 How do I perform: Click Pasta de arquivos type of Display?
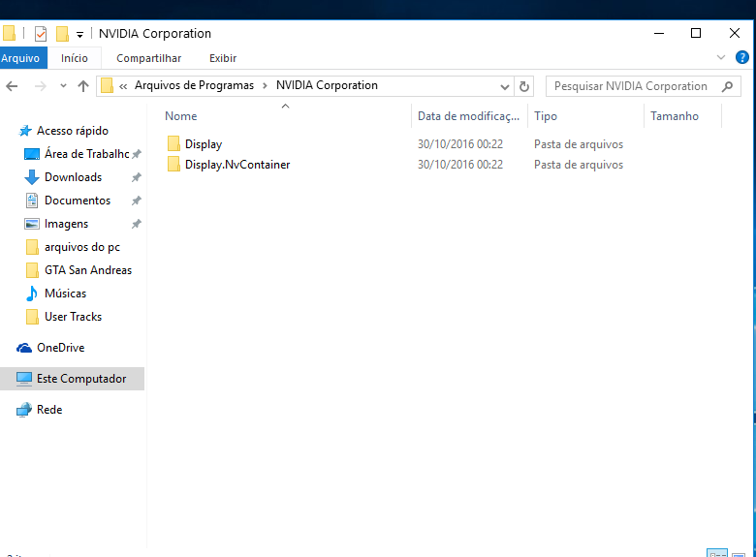point(578,144)
